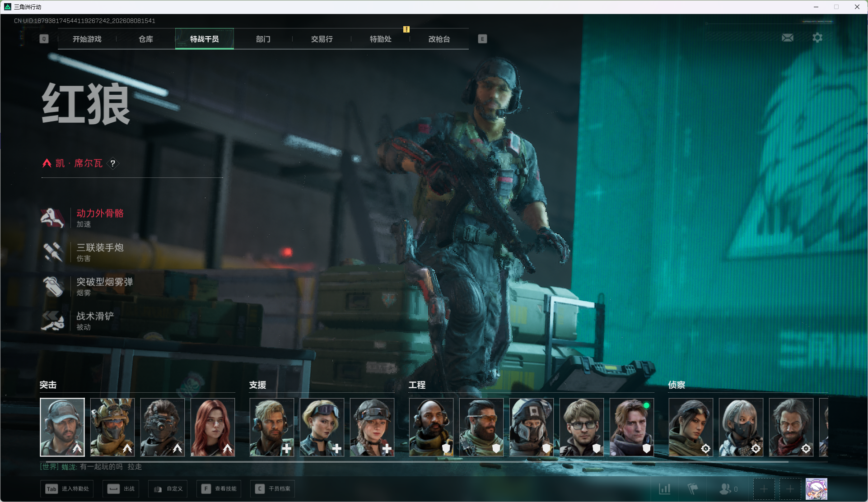
Task: Select the engineer portrait with green dot
Action: click(632, 427)
